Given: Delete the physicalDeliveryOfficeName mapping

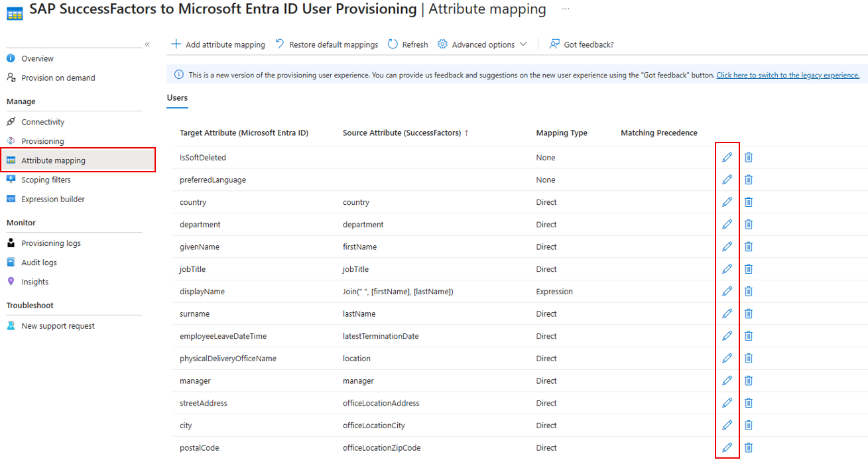Looking at the screenshot, I should click(x=749, y=358).
